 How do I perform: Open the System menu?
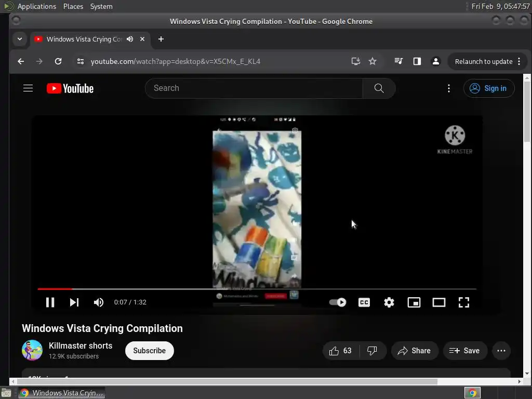(x=101, y=6)
